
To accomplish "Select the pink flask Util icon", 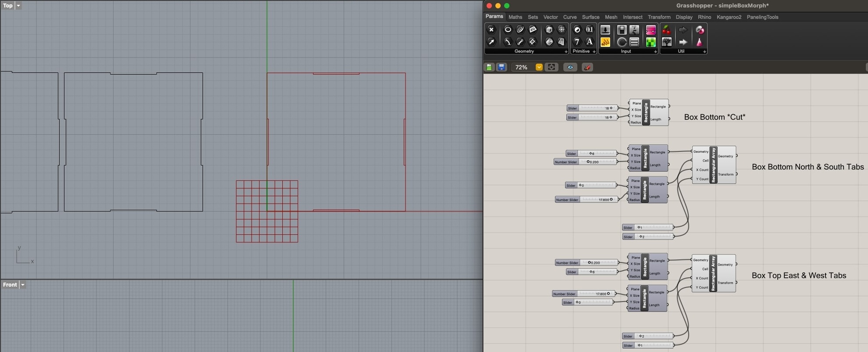I will (x=699, y=42).
